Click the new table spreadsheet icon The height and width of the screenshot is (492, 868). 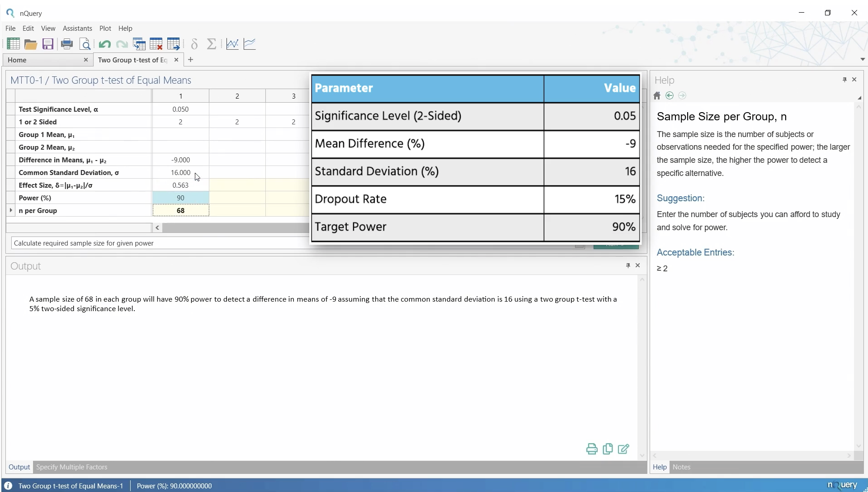13,44
